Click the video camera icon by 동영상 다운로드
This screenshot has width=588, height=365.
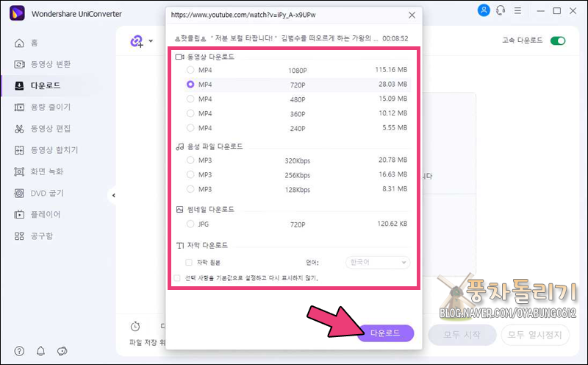pyautogui.click(x=179, y=57)
